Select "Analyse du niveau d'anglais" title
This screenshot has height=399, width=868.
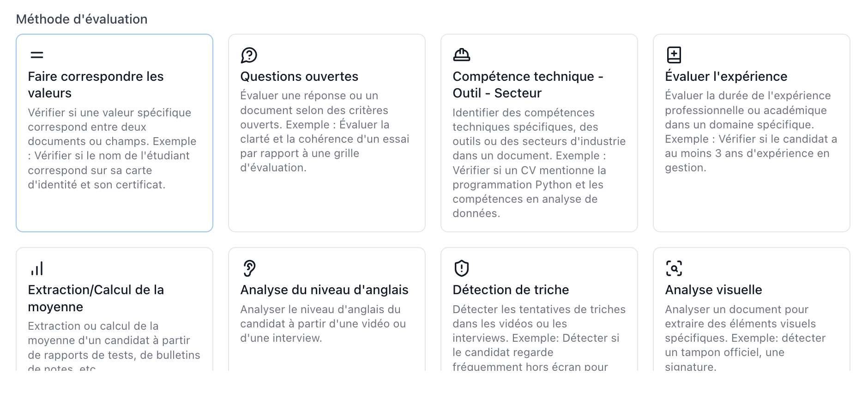pos(324,290)
